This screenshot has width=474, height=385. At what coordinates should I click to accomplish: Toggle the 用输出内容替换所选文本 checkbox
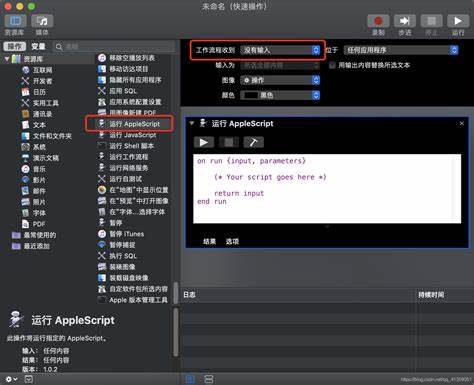point(332,65)
